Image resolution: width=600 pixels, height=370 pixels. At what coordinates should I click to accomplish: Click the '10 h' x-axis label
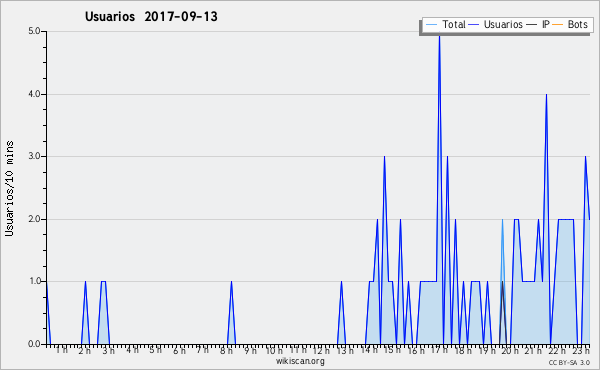tap(274, 350)
